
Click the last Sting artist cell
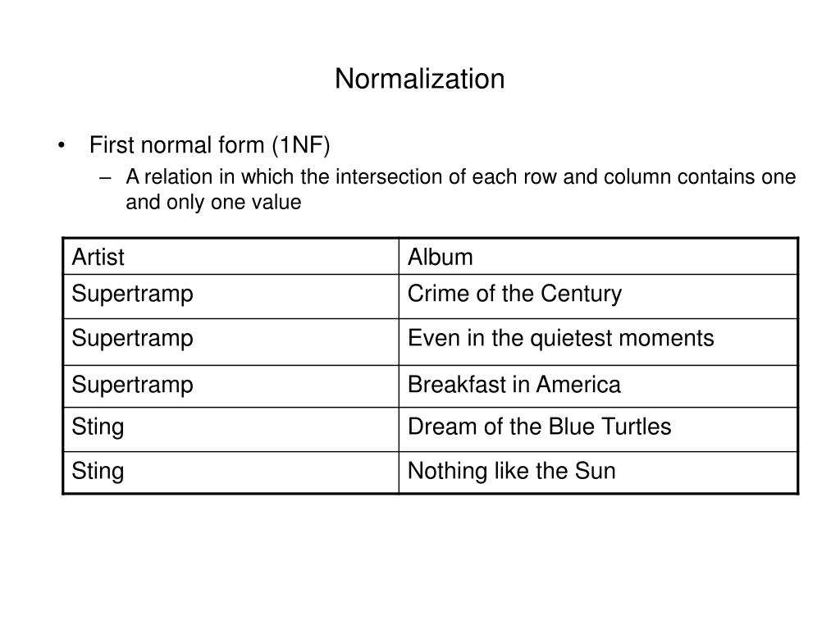[x=231, y=472]
